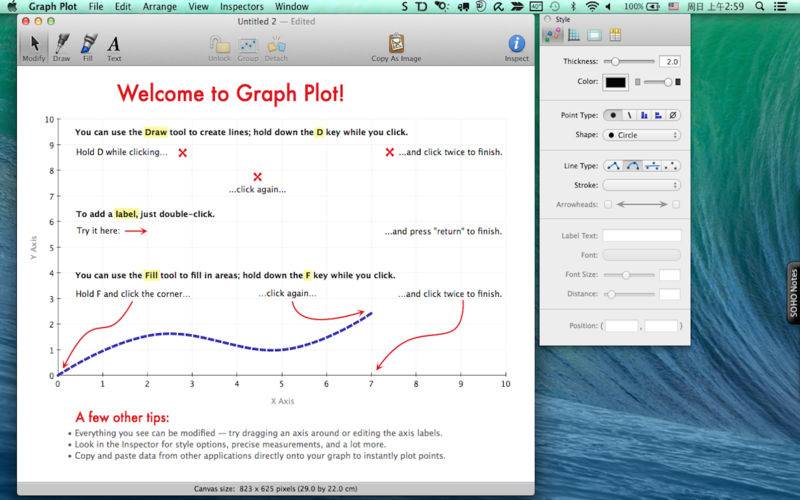Click the Wi-Fi status icon

[592, 6]
